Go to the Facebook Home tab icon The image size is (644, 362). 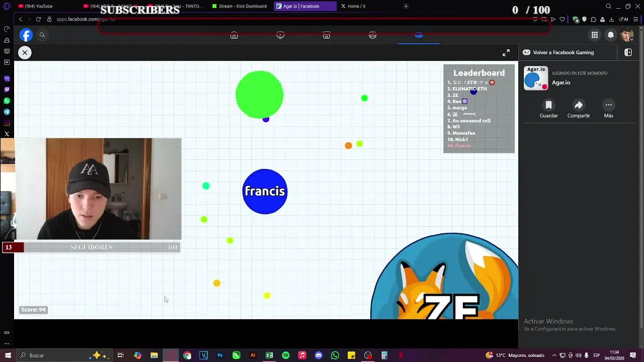pyautogui.click(x=234, y=35)
